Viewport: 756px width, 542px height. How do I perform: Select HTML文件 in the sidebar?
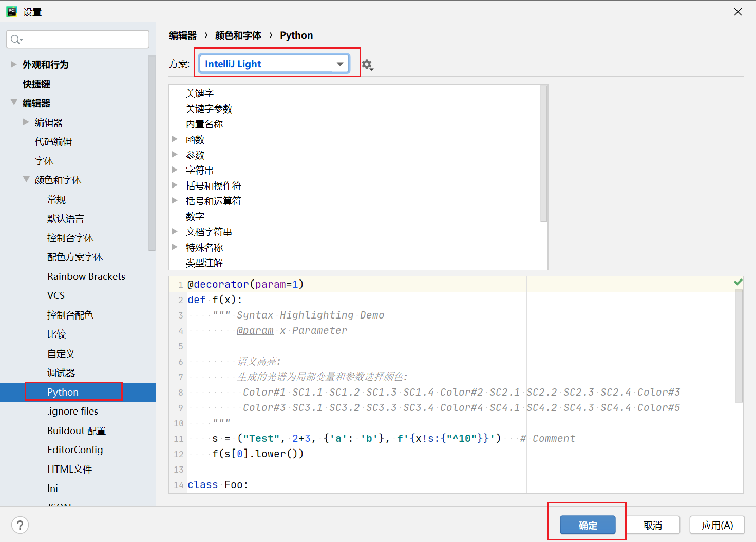tap(69, 469)
